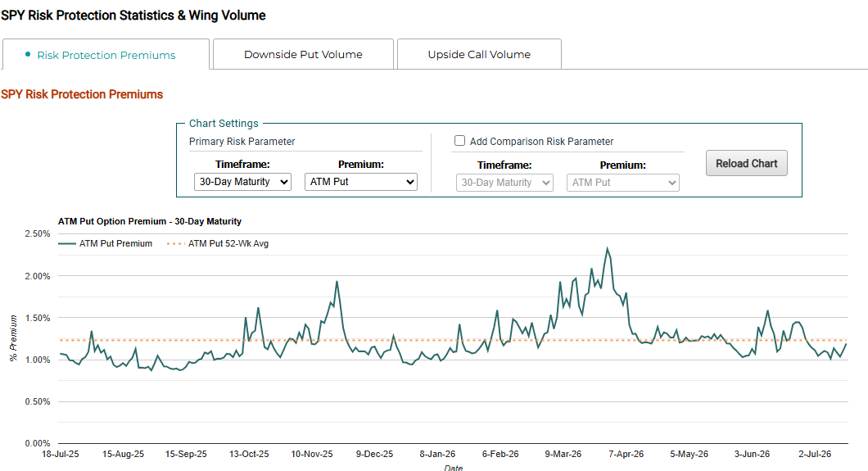Click the 0.50% y-axis label
Viewport: 868px width, 471px height.
[38, 401]
